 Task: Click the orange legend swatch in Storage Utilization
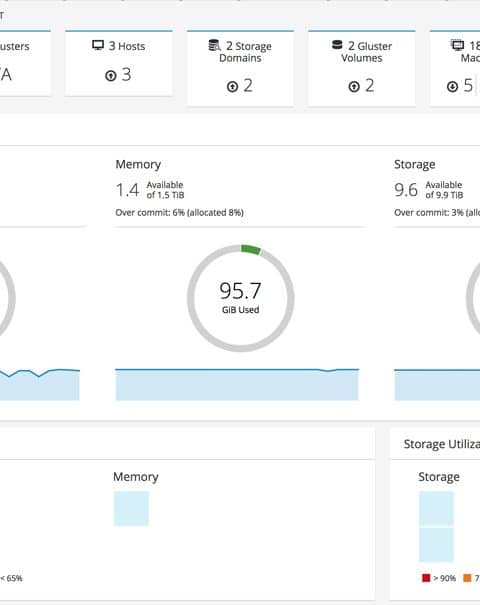click(467, 578)
